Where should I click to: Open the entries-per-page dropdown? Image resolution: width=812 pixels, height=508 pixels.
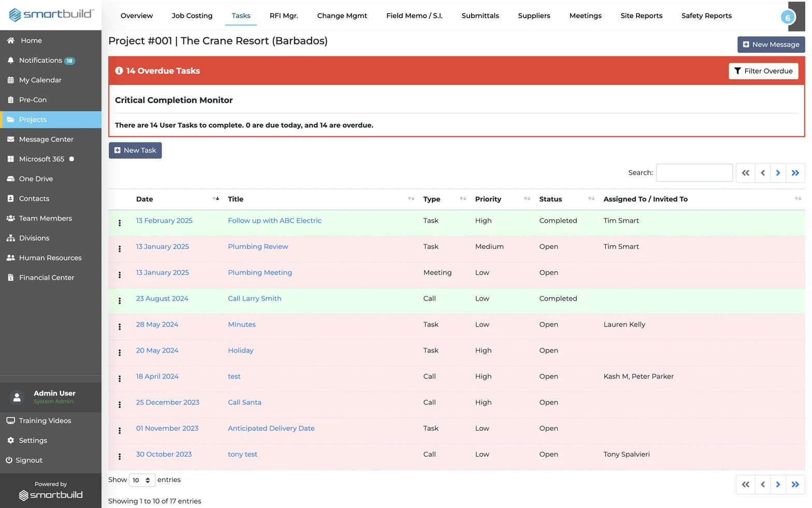tap(142, 480)
